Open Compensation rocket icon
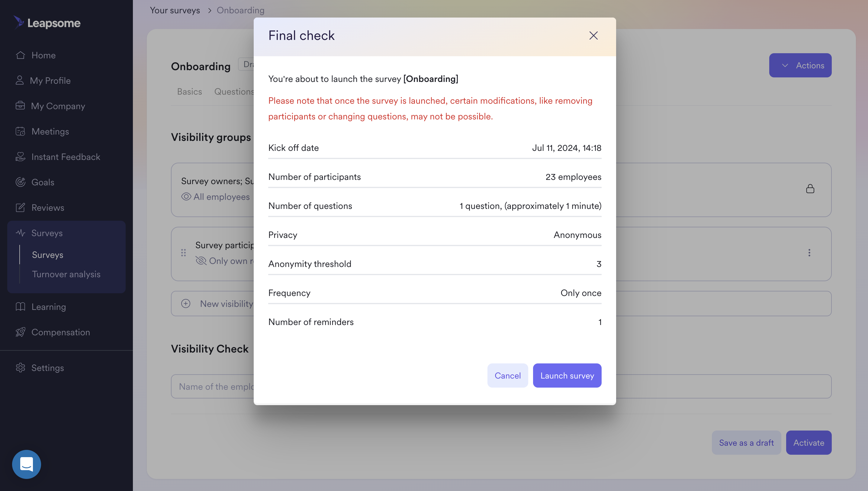This screenshot has width=868, height=491. click(x=20, y=332)
